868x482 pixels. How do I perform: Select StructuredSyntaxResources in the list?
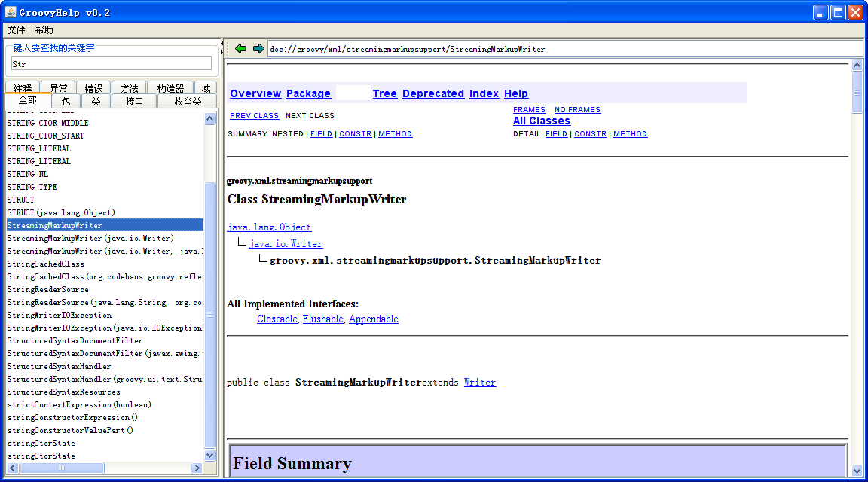click(105, 392)
